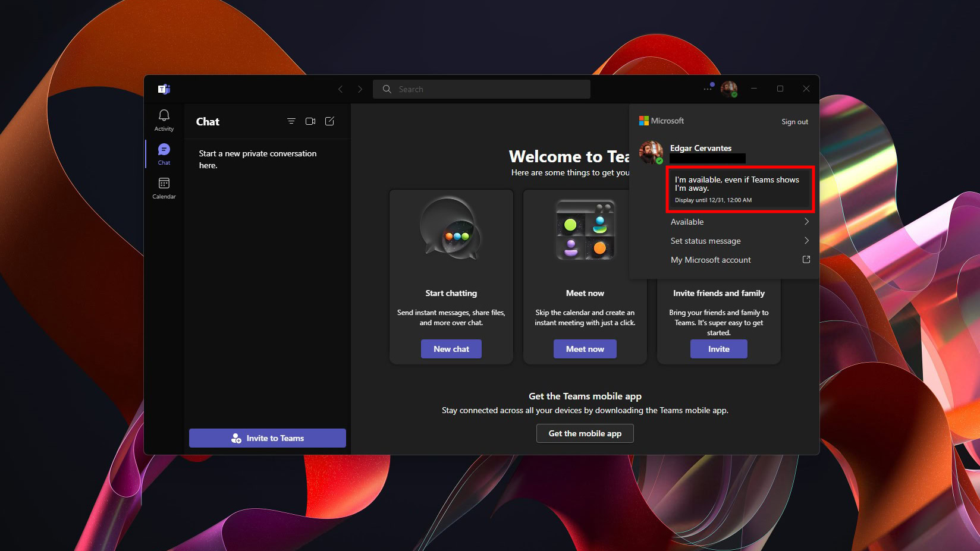Expand the Available status submenu
The width and height of the screenshot is (980, 551).
tap(739, 222)
